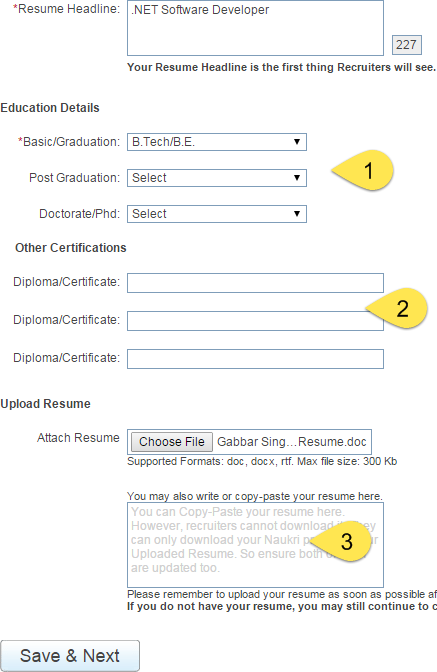
Task: Focus the second Diploma/Certificate field
Action: [255, 321]
